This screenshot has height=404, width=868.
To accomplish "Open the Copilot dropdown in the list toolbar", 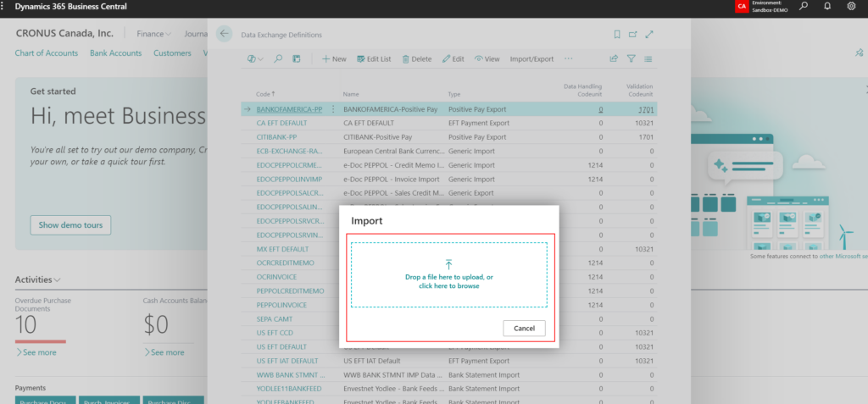I will [255, 58].
